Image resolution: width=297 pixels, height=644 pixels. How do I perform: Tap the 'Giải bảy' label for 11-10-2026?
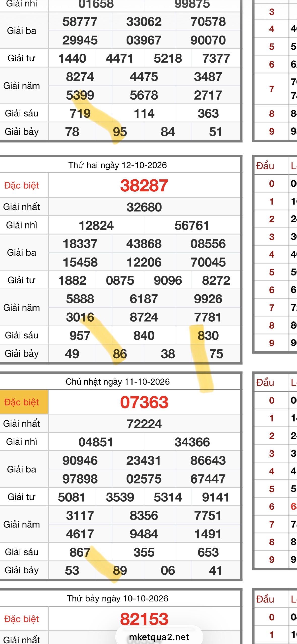[x=21, y=570]
